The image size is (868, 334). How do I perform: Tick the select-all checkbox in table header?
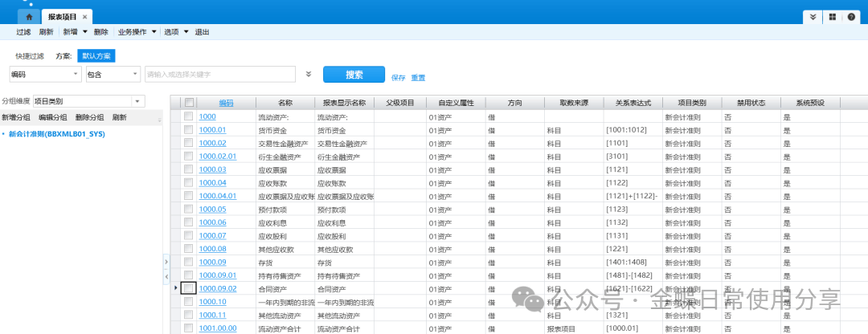[x=189, y=103]
